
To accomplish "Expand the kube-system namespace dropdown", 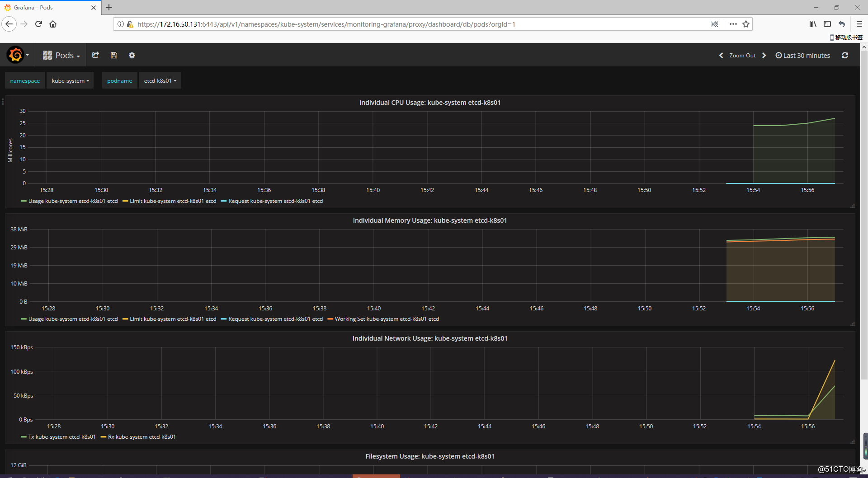I will click(x=70, y=80).
